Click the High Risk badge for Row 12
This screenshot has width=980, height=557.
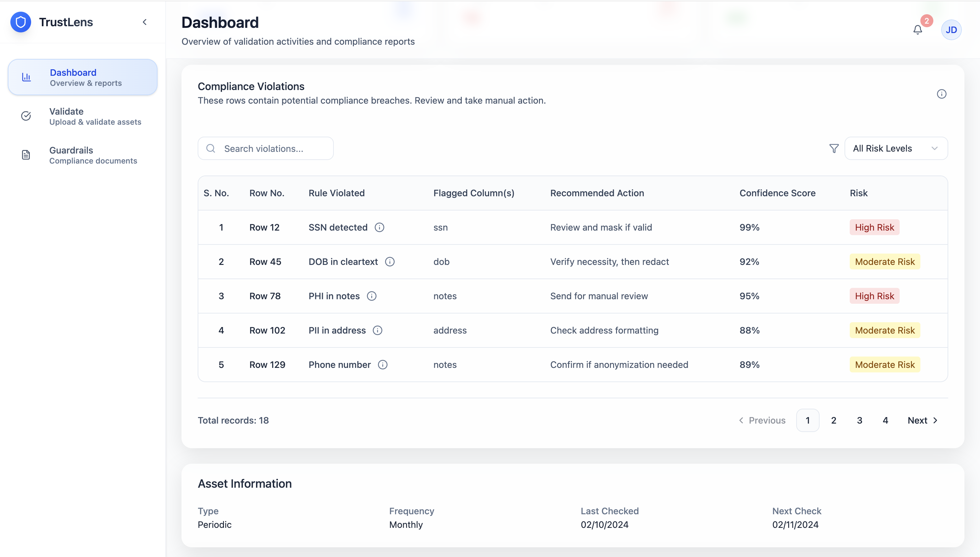point(874,227)
